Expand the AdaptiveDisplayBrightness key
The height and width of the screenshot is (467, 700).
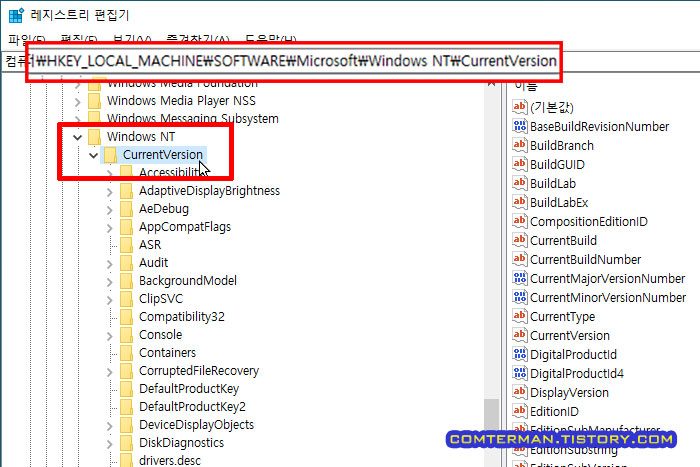[110, 192]
